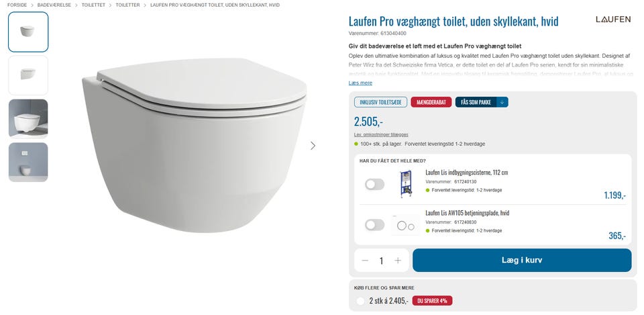
Task: Go to Badeværelse in breadcrumb
Action: [54, 5]
